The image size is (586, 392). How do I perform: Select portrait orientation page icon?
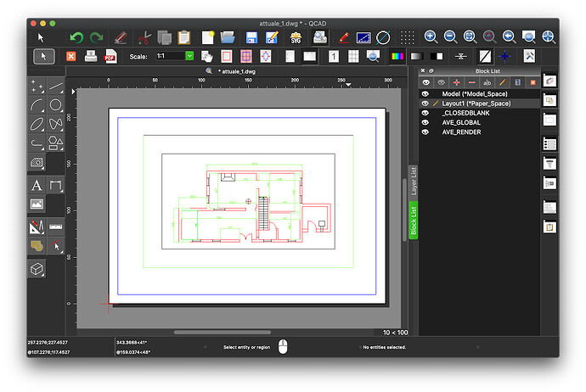coord(290,56)
